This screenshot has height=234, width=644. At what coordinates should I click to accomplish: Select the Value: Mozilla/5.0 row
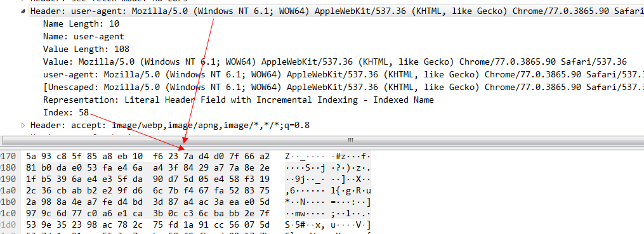click(x=335, y=62)
